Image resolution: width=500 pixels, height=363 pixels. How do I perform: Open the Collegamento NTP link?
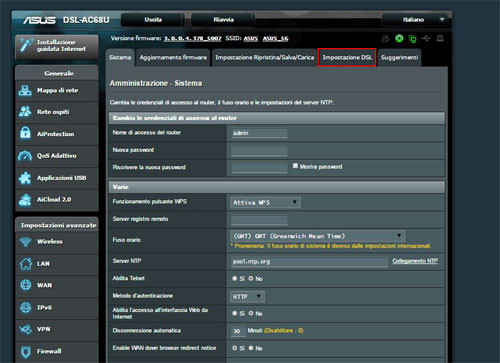[x=415, y=261]
